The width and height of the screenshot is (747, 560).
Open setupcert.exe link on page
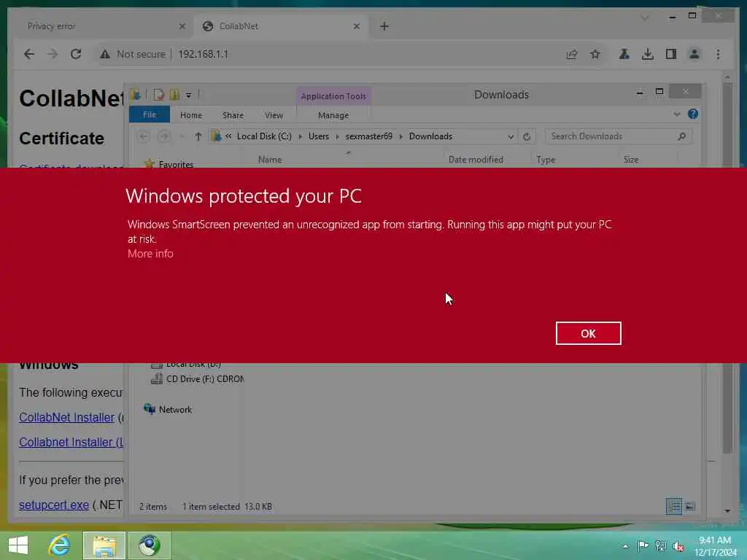(x=54, y=505)
